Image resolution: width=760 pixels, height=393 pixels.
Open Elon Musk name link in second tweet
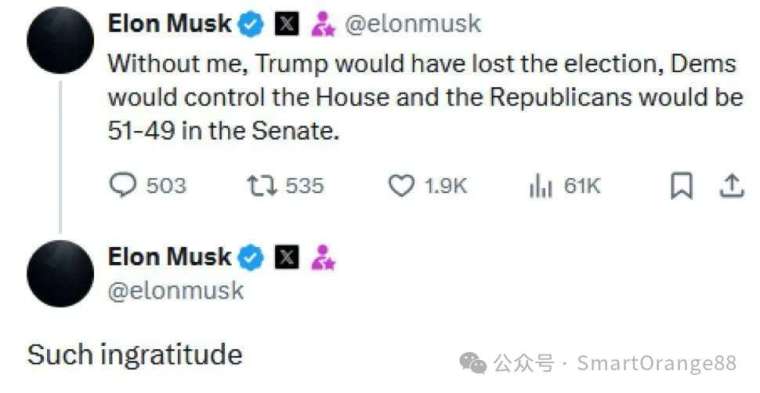(x=170, y=257)
